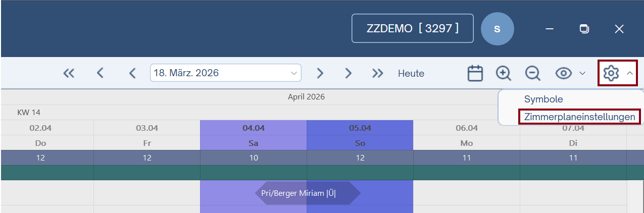Jump far back with double-left arrows
This screenshot has width=644, height=213.
pos(69,73)
